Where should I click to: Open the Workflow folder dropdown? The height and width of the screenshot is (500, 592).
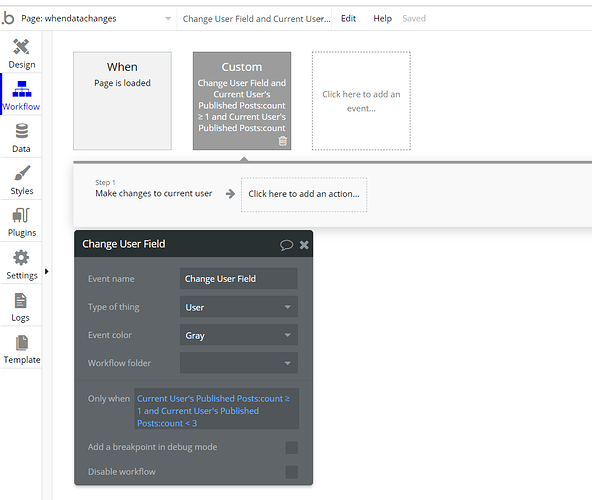(x=239, y=363)
